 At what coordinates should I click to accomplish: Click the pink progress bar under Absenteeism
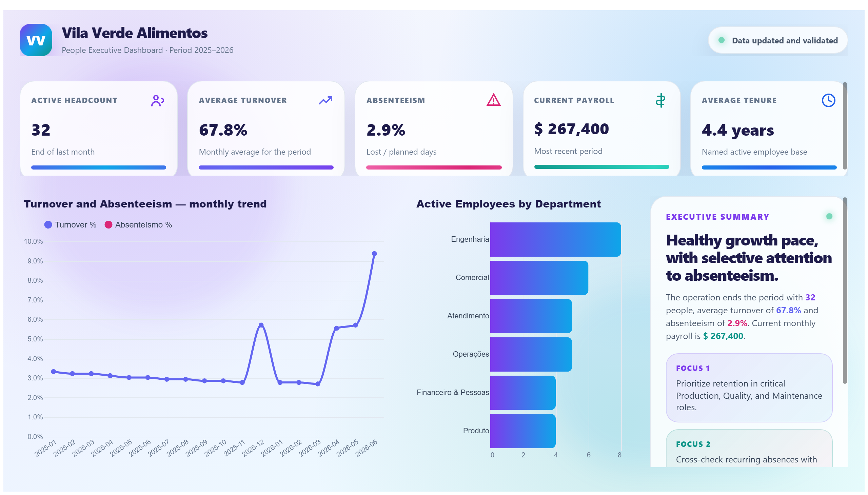434,167
